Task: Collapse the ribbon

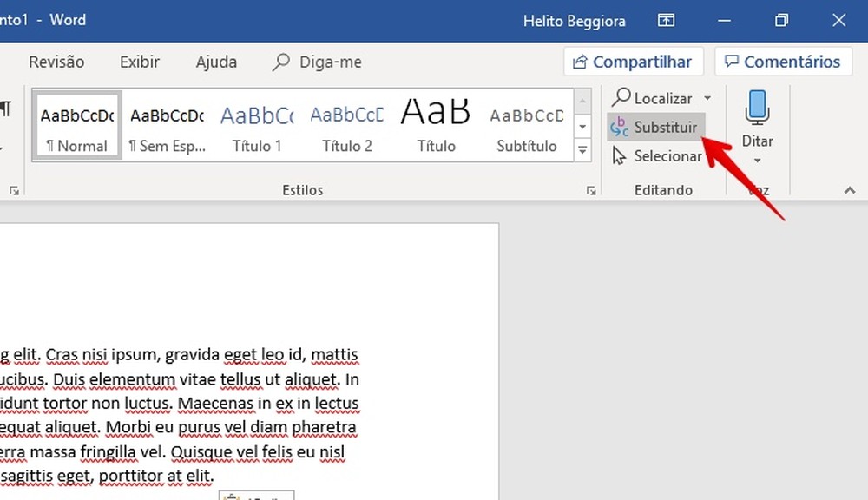Action: 850,190
